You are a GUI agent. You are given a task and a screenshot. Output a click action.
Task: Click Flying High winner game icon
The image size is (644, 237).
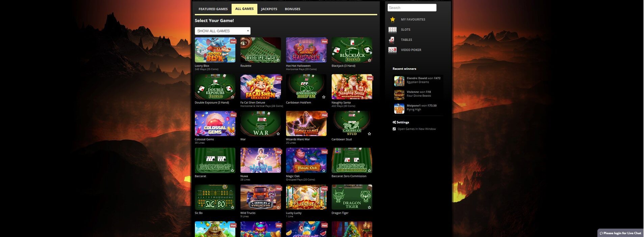[399, 109]
